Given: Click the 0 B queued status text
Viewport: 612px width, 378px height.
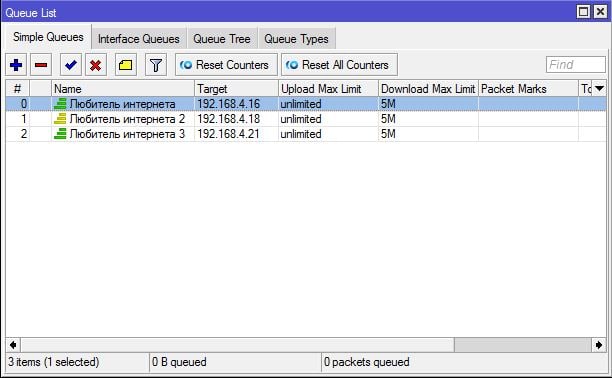Looking at the screenshot, I should pos(179,362).
